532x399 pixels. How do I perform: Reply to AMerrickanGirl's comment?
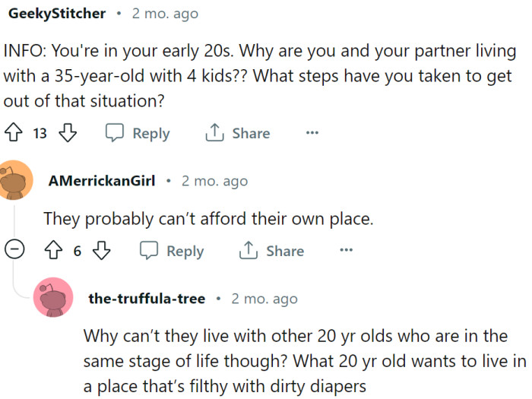(x=172, y=251)
